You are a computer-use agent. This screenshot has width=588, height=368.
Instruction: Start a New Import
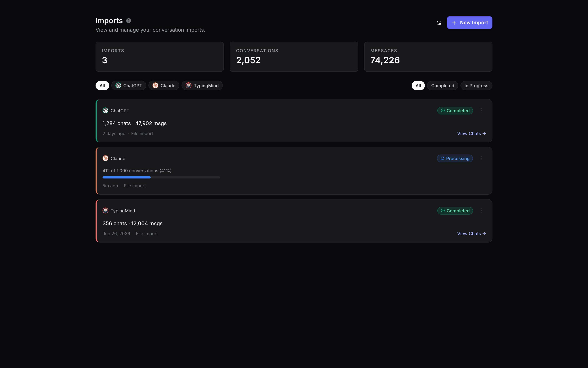(469, 23)
